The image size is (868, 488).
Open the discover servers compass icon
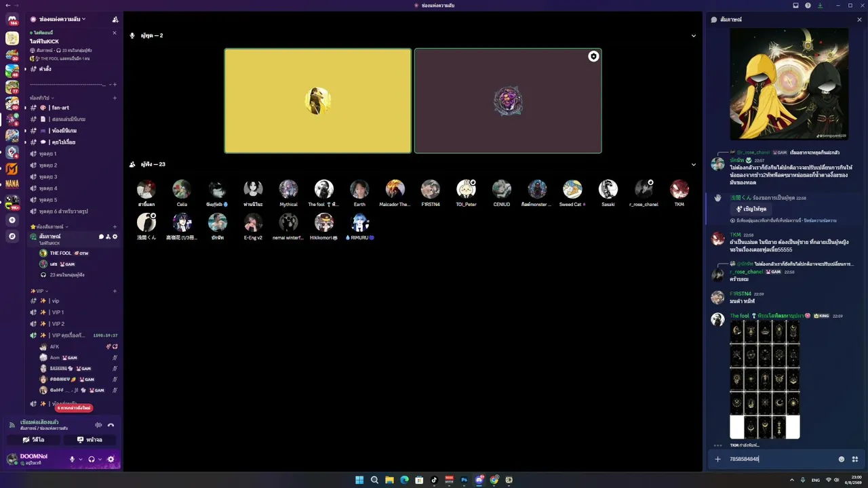12,237
